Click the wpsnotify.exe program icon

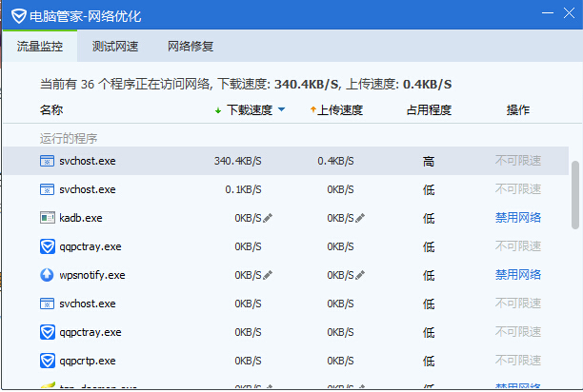(x=47, y=275)
